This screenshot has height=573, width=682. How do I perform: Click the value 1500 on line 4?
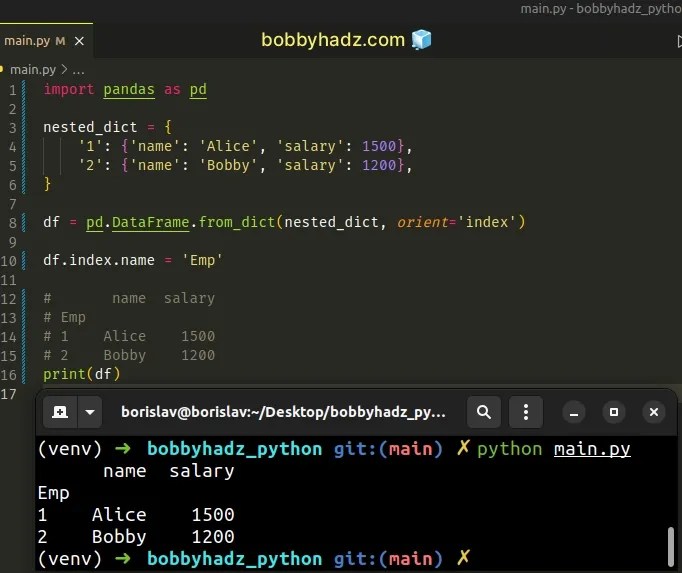[x=379, y=146]
